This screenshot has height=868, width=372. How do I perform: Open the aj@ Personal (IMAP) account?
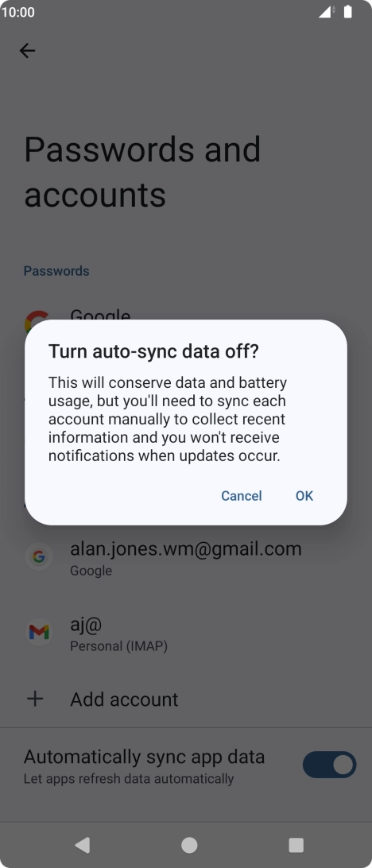[x=186, y=632]
